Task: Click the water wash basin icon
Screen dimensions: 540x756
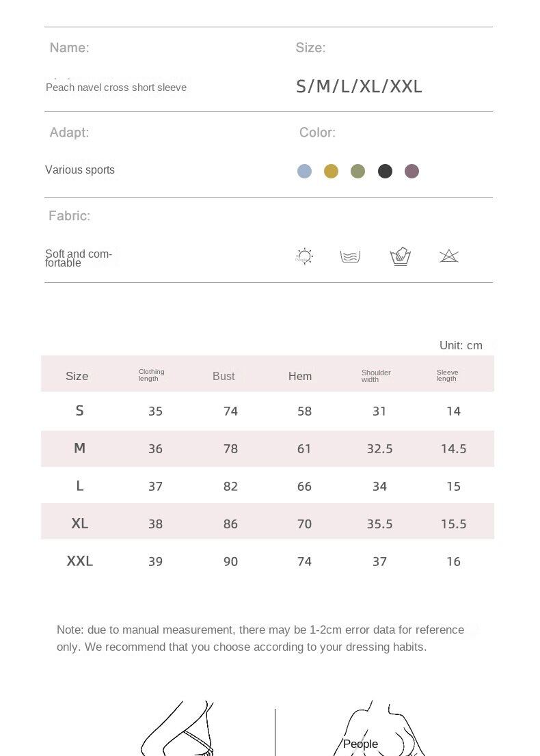Action: [350, 257]
